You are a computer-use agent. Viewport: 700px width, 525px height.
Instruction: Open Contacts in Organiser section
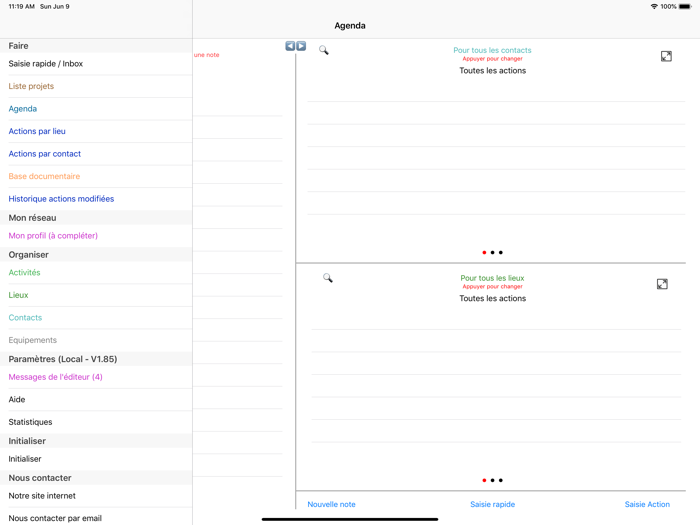point(96,317)
